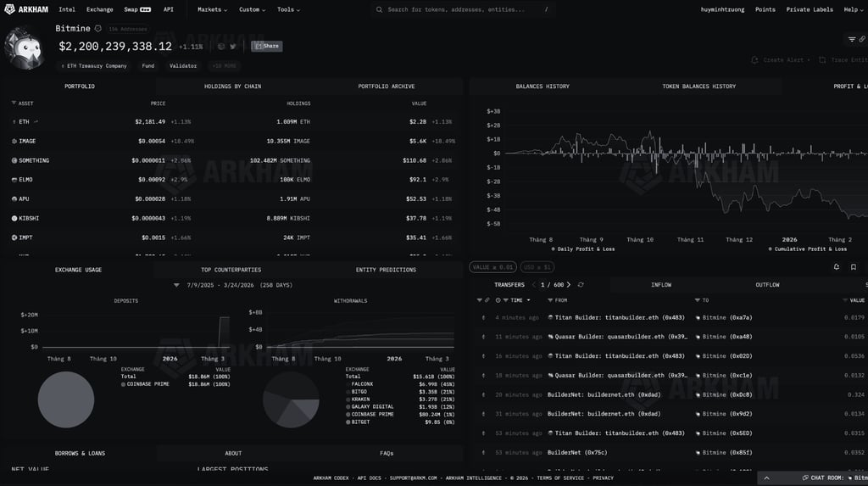The height and width of the screenshot is (486, 868).
Task: Toggle the USD ≥ $1 filter chip
Action: tap(537, 267)
